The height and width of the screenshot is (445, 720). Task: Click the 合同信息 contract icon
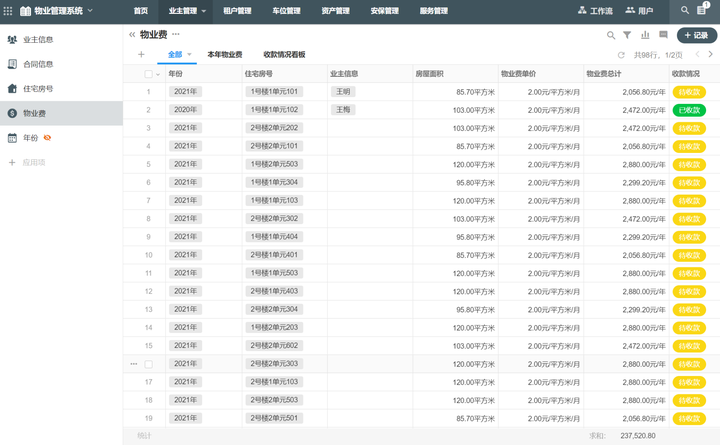(12, 64)
